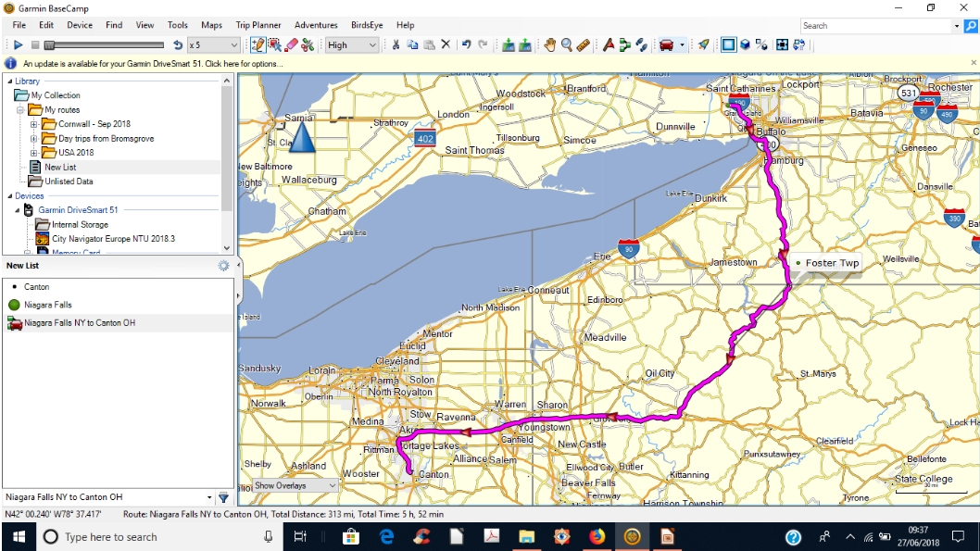980x551 pixels.
Task: Select the Hand pan tool
Action: (x=550, y=44)
